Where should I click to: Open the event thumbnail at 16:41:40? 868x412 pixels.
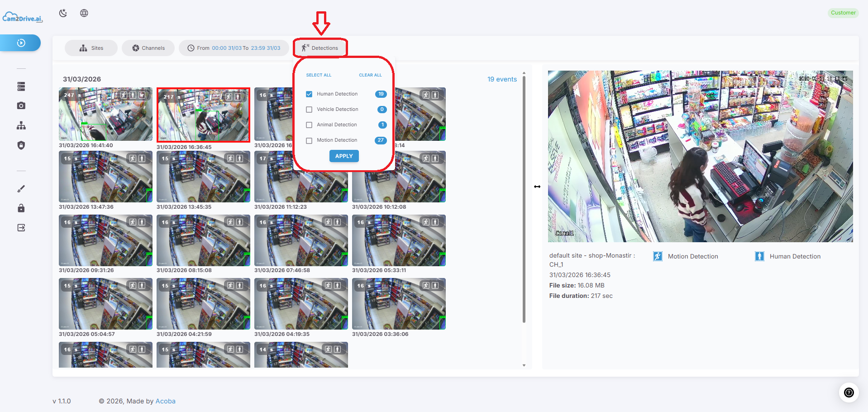(105, 114)
